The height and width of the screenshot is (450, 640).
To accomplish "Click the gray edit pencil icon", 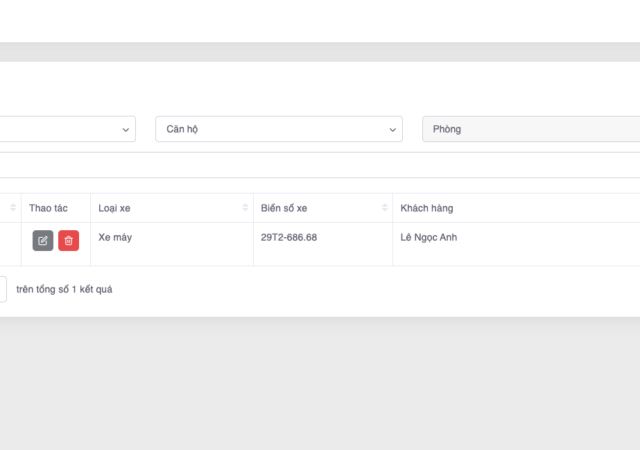I will point(43,241).
